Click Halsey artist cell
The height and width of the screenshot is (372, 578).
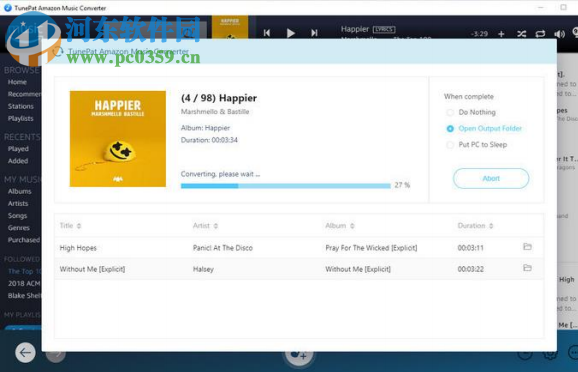(203, 270)
